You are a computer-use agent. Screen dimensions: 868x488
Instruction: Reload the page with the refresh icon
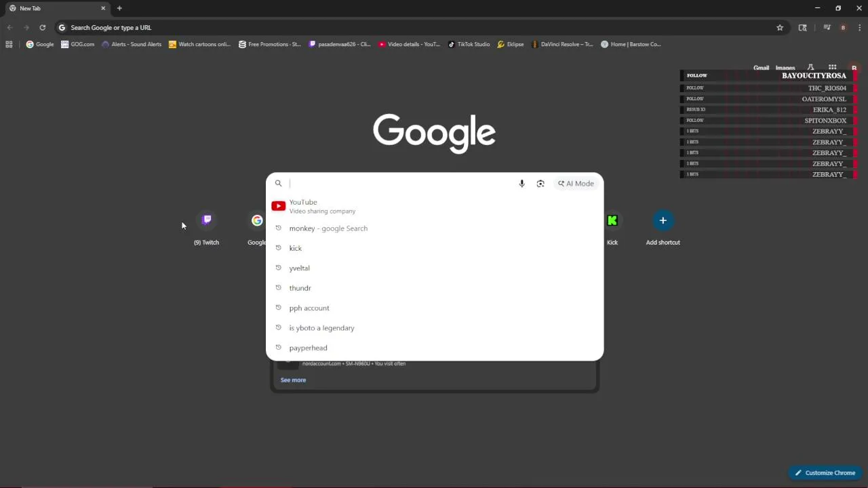pyautogui.click(x=42, y=28)
